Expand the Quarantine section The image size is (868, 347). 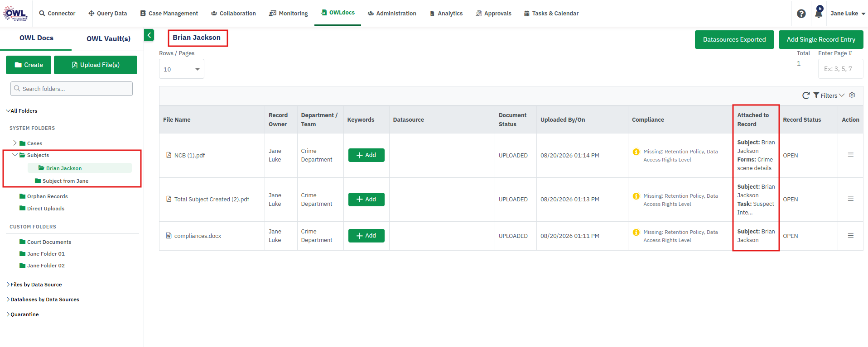8,314
